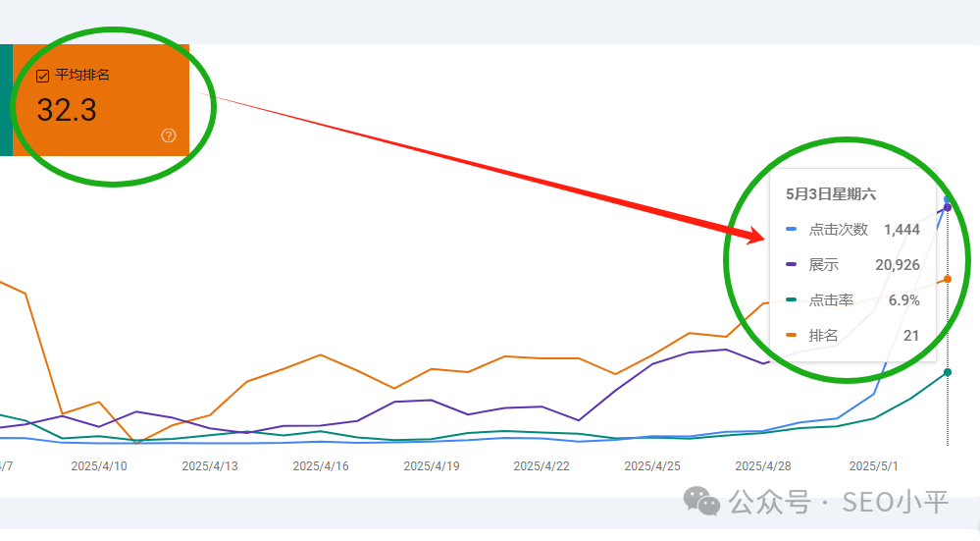Click the help icon on the orange card

(169, 135)
